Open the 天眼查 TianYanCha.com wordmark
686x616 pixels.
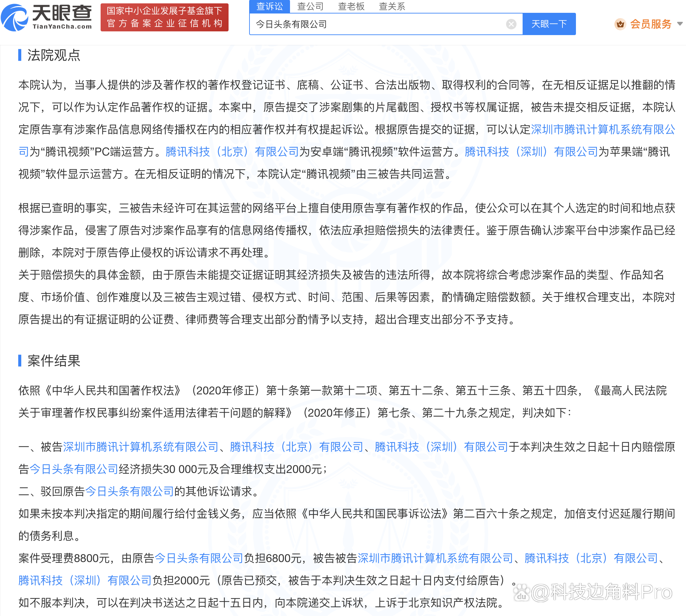[x=62, y=17]
